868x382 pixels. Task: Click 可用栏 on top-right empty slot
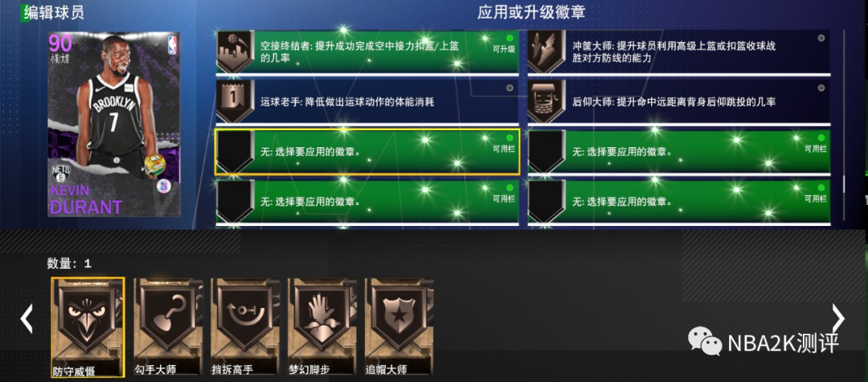point(816,149)
